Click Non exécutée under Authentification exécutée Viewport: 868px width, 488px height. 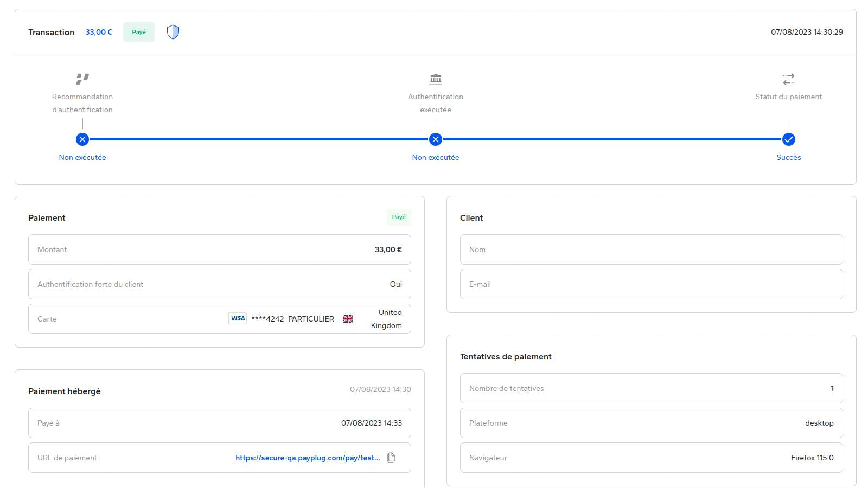coord(436,157)
